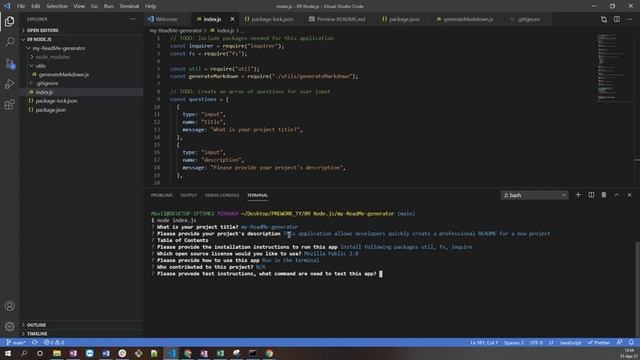The image size is (640, 360).
Task: Open terminal selector dropdown 2: bash
Action: (534, 195)
